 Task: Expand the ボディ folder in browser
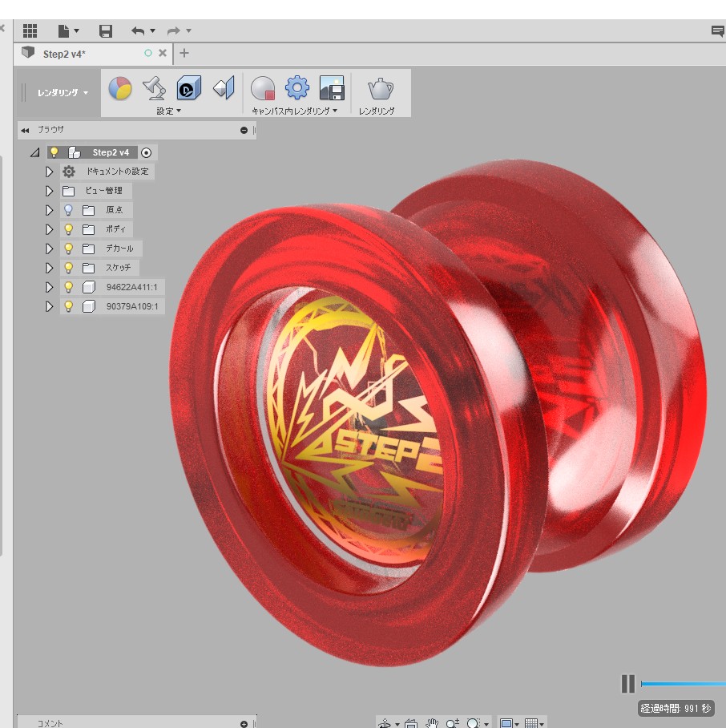(x=50, y=229)
